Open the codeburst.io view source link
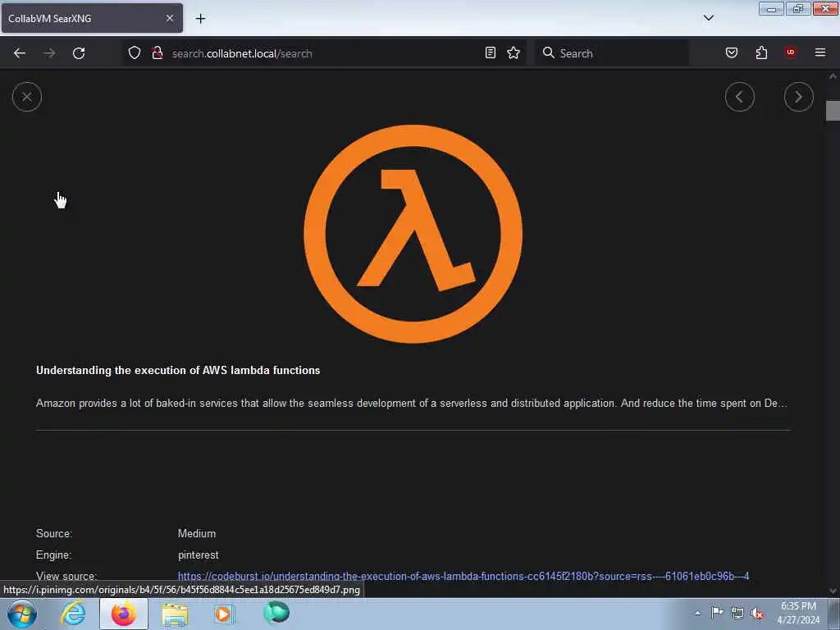Image resolution: width=840 pixels, height=630 pixels. (463, 577)
